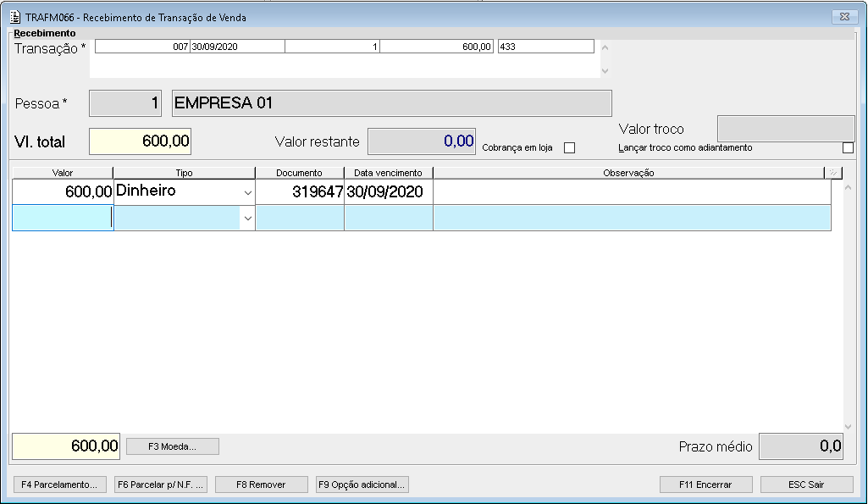Click the empty Documento cell in new row
Image resolution: width=868 pixels, height=504 pixels.
coord(300,219)
